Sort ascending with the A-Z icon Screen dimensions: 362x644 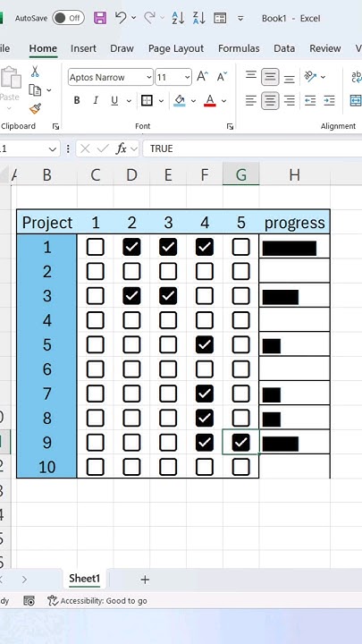178,18
